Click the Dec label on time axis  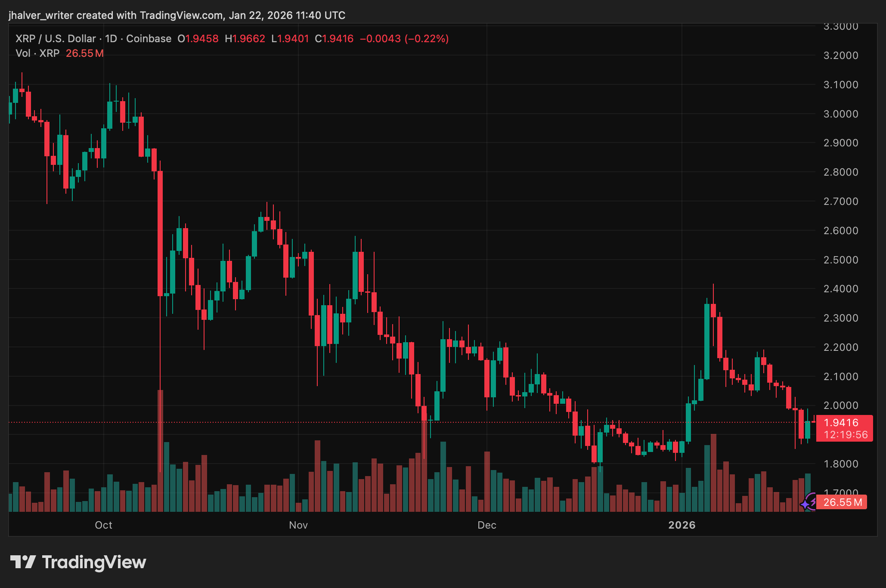[487, 525]
